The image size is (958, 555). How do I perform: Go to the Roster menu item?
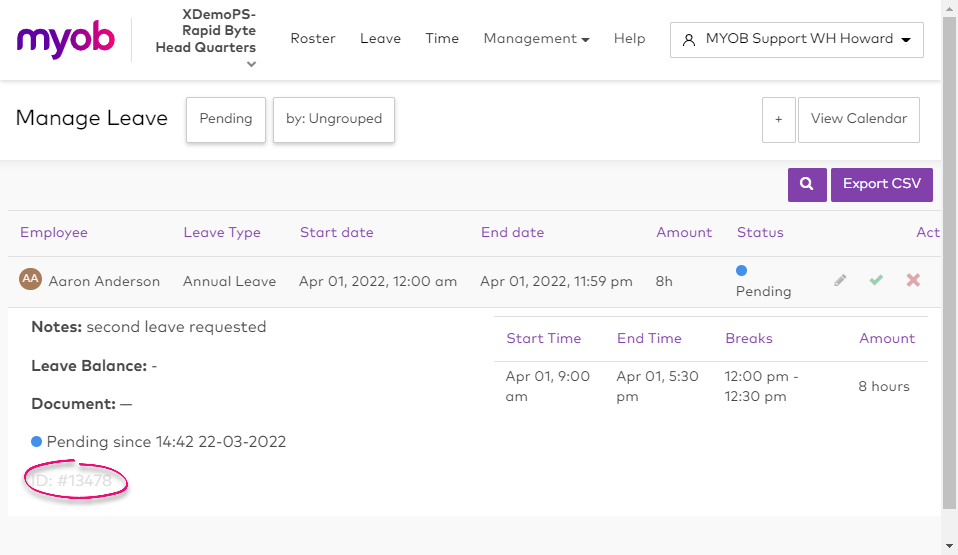click(313, 39)
